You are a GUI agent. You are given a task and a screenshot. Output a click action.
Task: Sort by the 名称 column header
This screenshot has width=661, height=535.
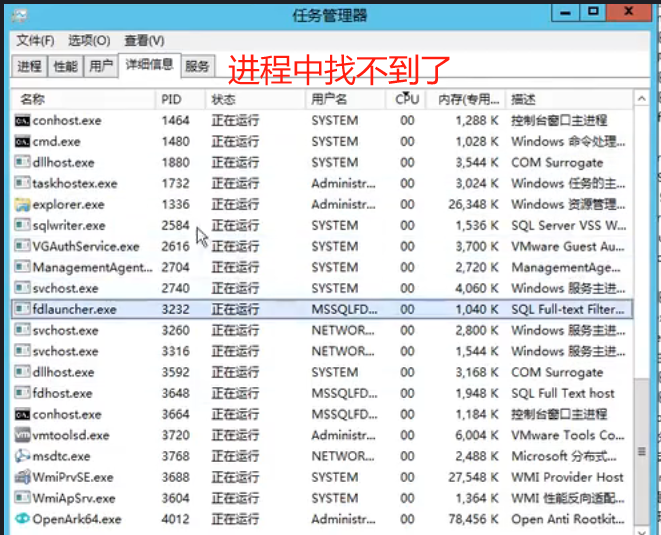[x=83, y=99]
